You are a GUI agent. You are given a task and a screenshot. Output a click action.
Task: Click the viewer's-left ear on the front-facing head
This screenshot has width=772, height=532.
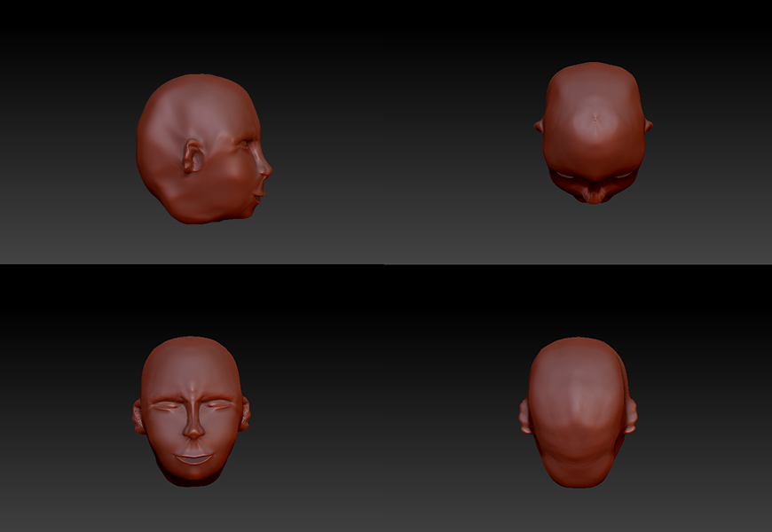point(138,415)
